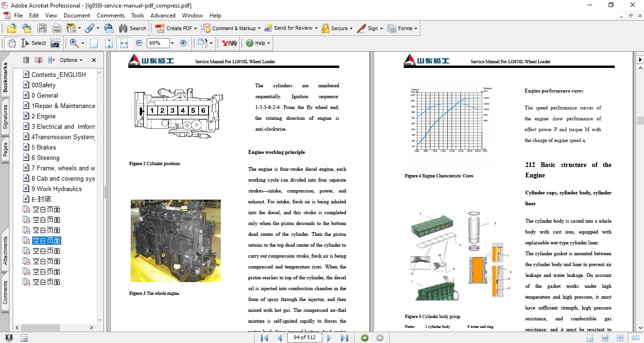Click the Snapshot camera tool
The width and height of the screenshot is (644, 343).
click(55, 43)
